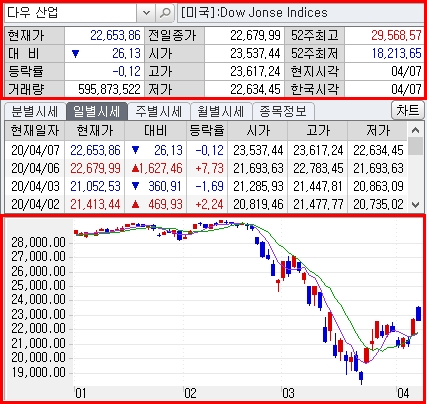Screen dimensions: 427x404
Task: Click the 고가 column header
Action: point(318,131)
